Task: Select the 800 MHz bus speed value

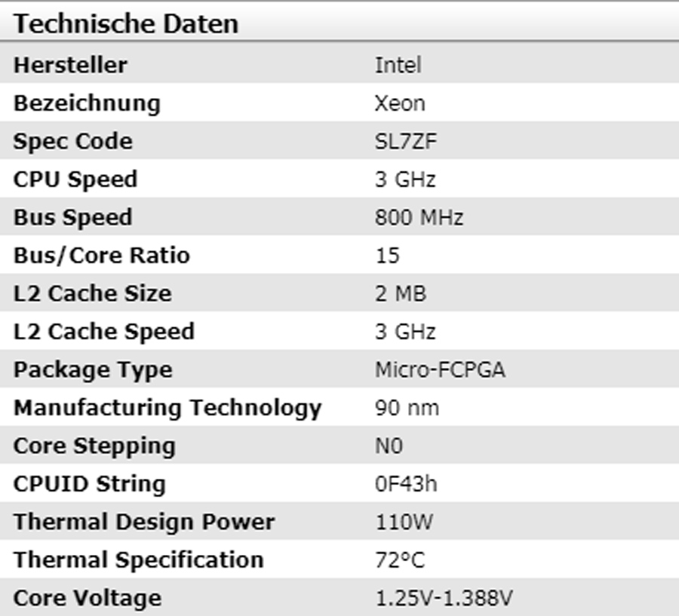Action: point(419,218)
